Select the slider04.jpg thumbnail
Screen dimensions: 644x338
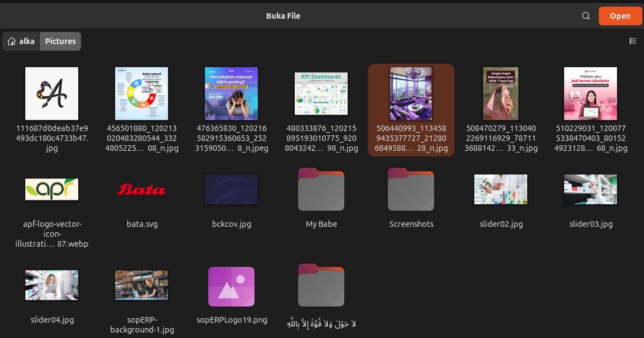(x=52, y=286)
